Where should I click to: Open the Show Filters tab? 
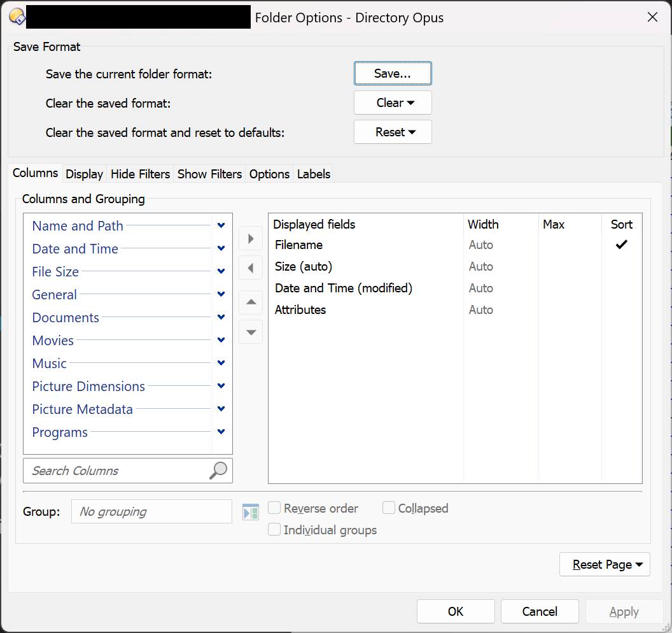pos(209,174)
